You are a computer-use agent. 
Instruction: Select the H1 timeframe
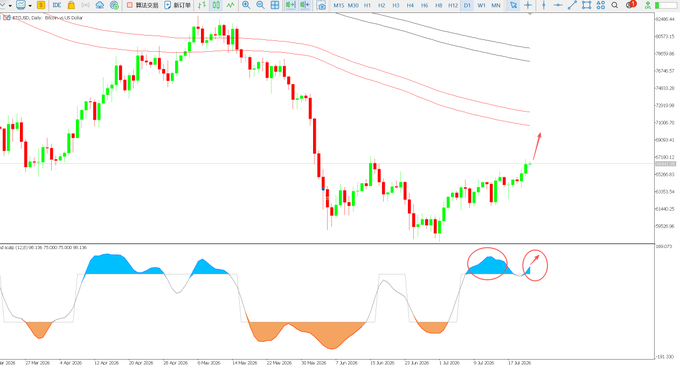click(x=367, y=5)
